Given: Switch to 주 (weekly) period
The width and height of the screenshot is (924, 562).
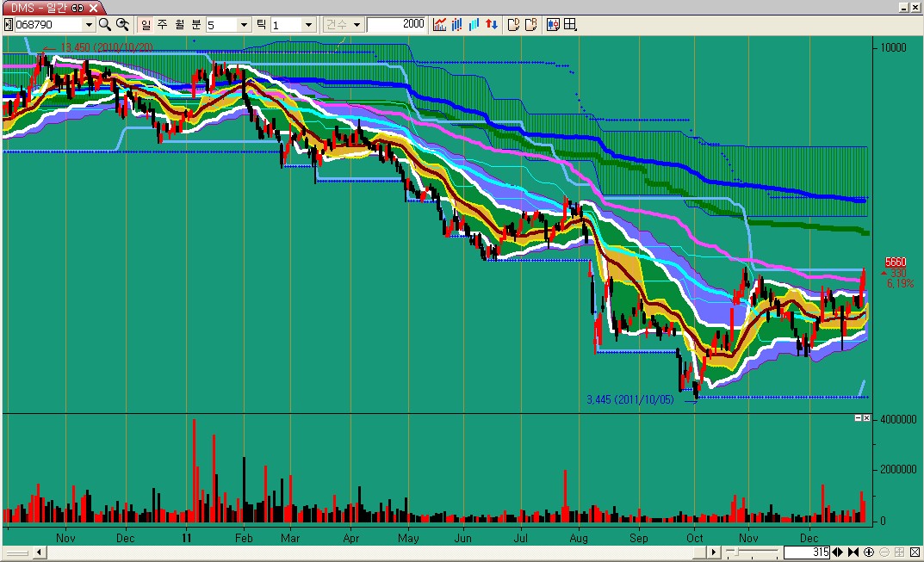Looking at the screenshot, I should click(162, 25).
